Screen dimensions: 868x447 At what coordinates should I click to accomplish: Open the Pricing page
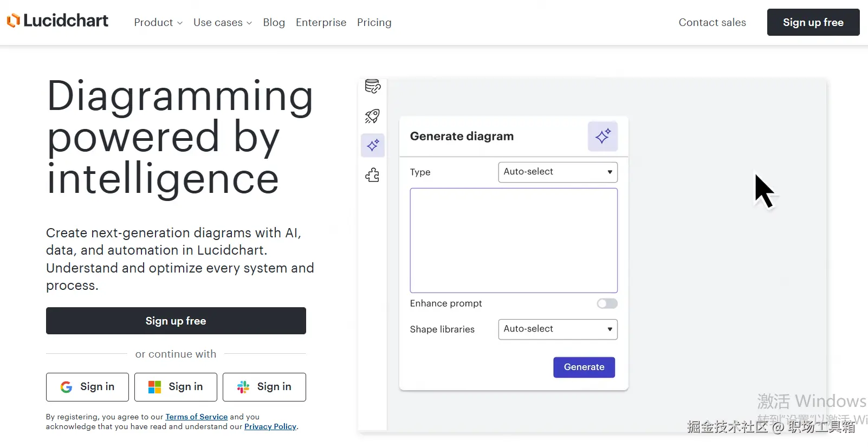tap(374, 23)
